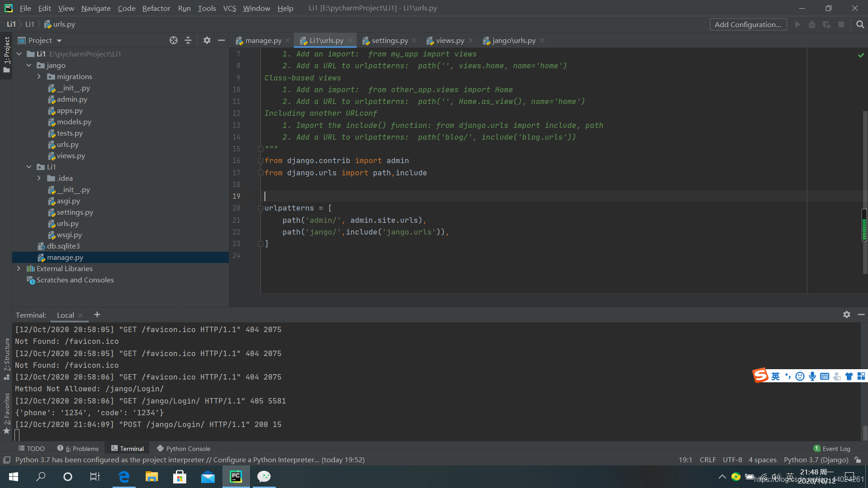Click the Debug bug icon
Image resolution: width=868 pixels, height=488 pixels.
click(x=812, y=24)
